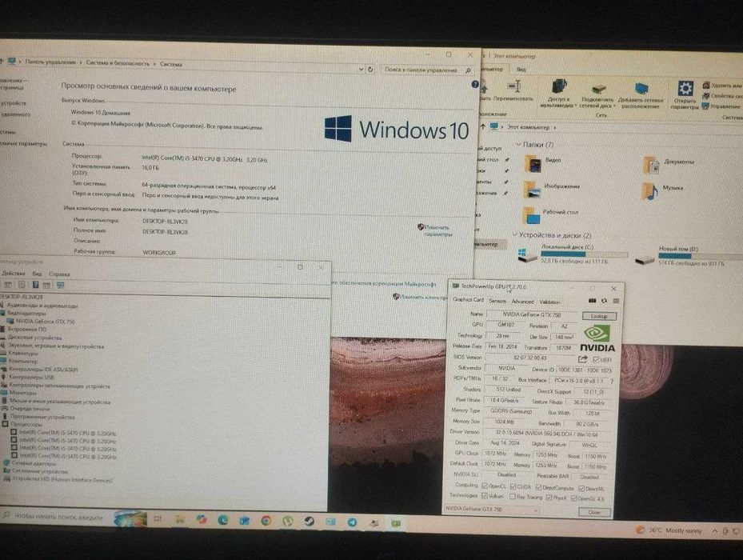Open the Рабочий стол folder in Explorer
This screenshot has width=743, height=560.
pos(551,215)
